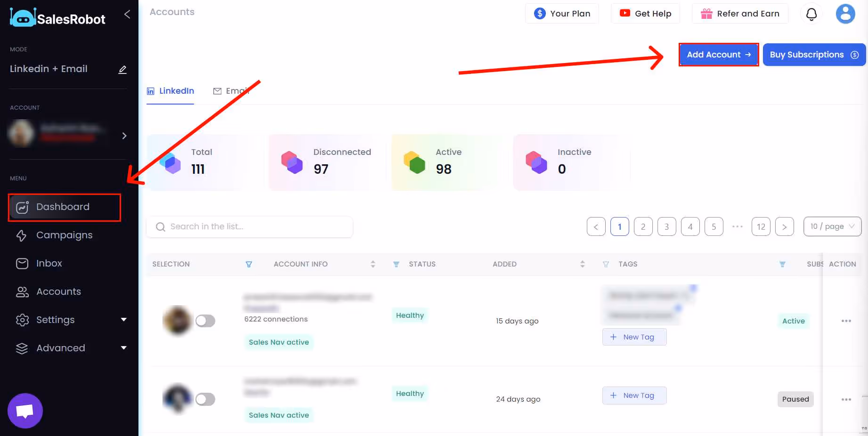Click the Add Account button
This screenshot has width=868, height=436.
(718, 55)
